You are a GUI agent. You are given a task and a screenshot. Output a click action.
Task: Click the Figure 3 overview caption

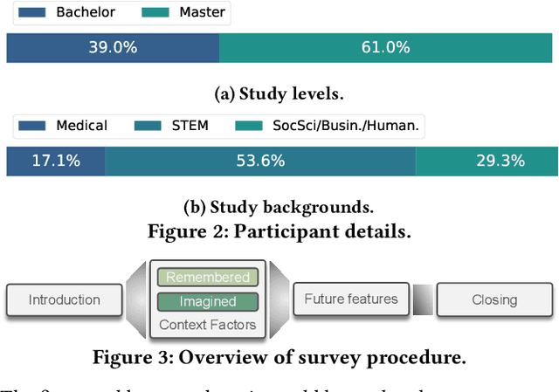(279, 356)
